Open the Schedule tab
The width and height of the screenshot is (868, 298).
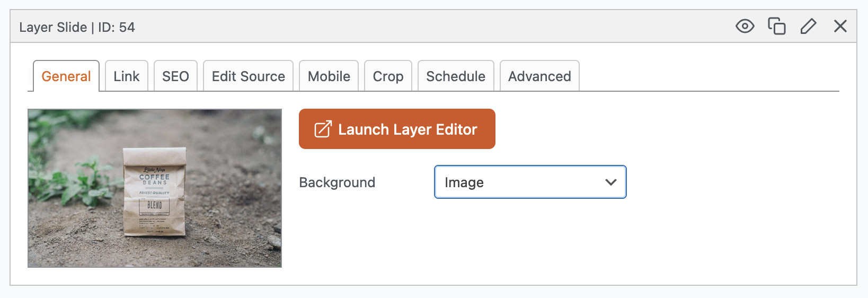[x=456, y=76]
